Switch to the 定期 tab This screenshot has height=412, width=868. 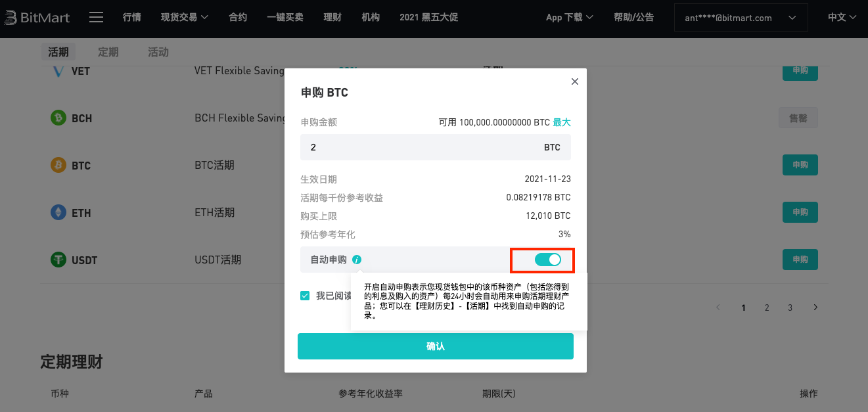click(108, 53)
